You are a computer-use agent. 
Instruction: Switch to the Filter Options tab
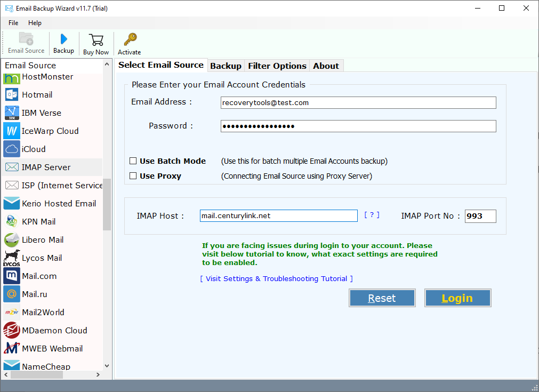(x=277, y=66)
